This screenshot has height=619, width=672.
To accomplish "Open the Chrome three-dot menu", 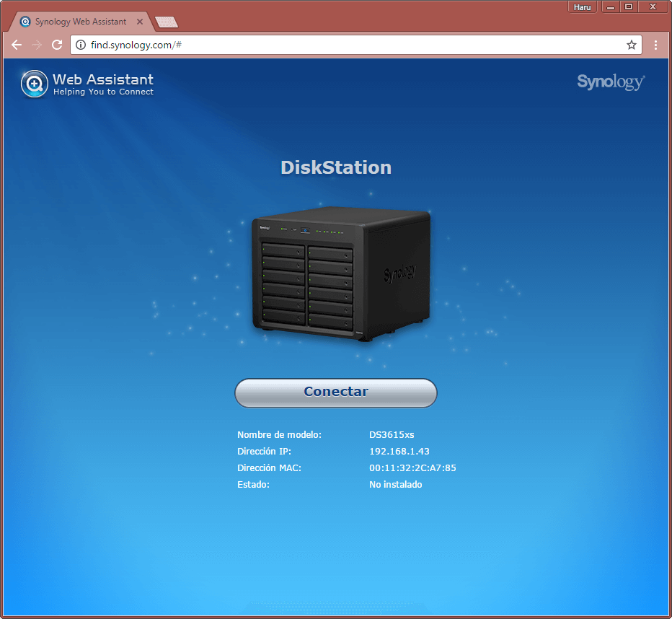I will pyautogui.click(x=655, y=45).
